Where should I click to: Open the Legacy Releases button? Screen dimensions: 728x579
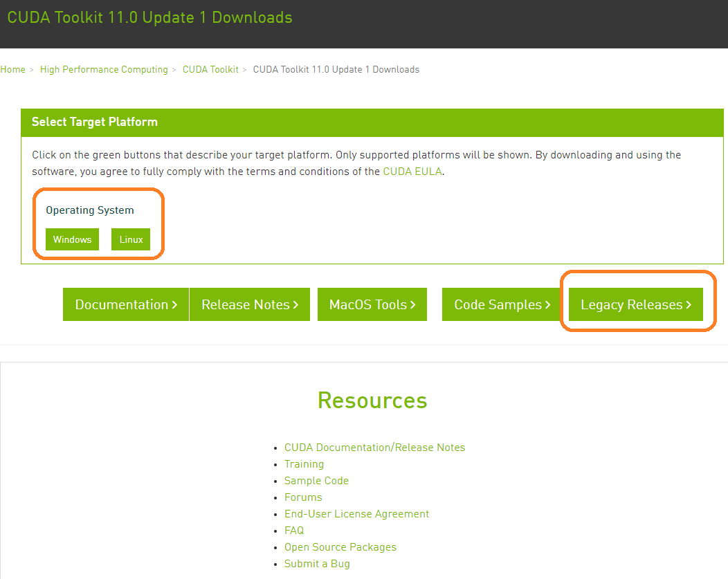coord(636,304)
